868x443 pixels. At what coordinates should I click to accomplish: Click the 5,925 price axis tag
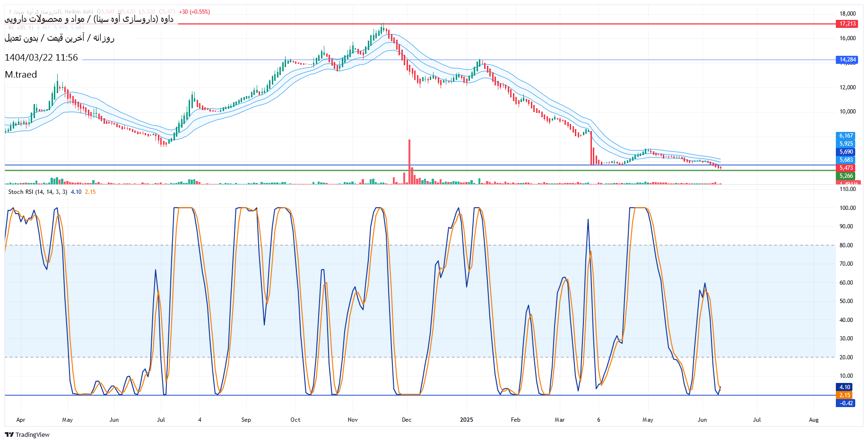coord(846,144)
